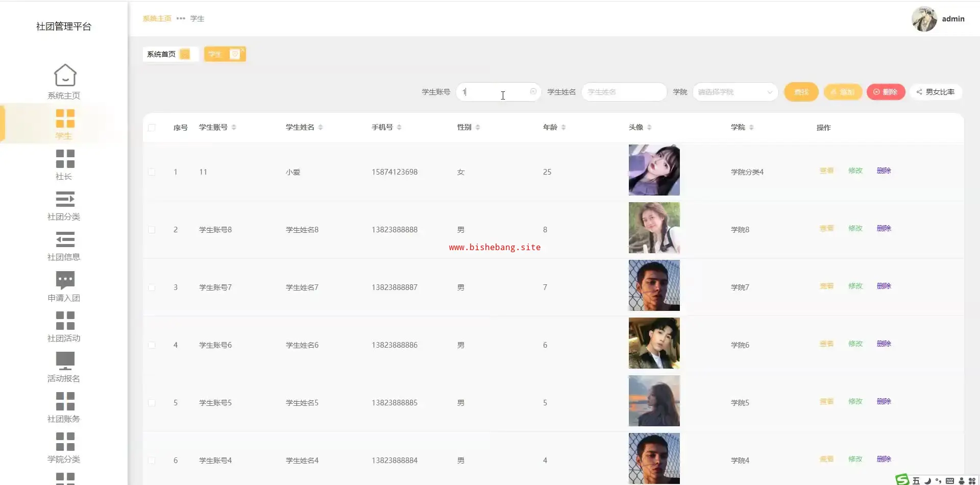Clear the 学生账号 search field icon
The image size is (980, 485).
coord(533,92)
